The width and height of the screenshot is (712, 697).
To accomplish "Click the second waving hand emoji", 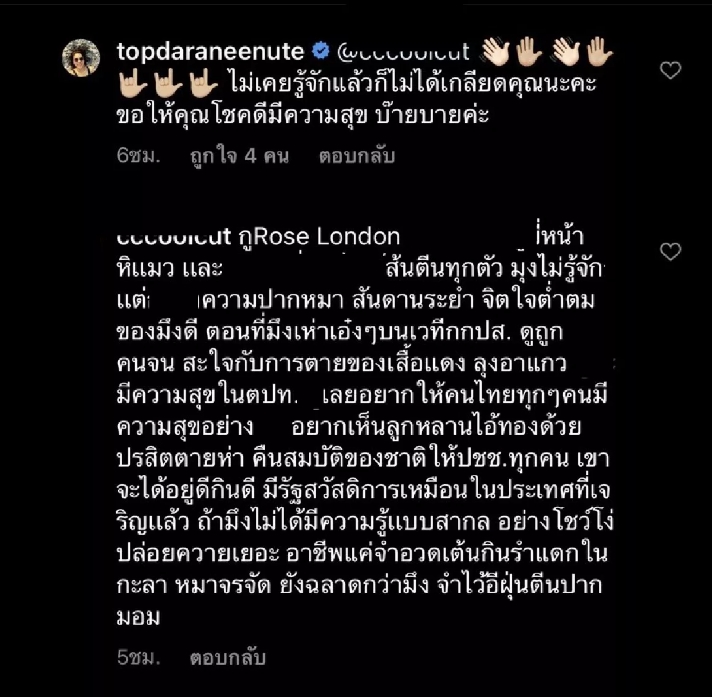I will point(567,52).
